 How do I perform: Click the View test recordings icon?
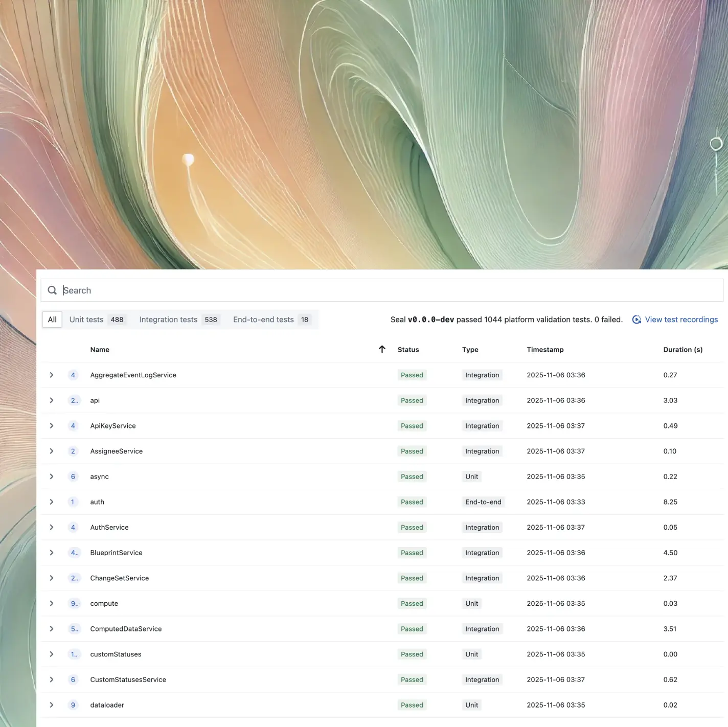click(x=636, y=320)
